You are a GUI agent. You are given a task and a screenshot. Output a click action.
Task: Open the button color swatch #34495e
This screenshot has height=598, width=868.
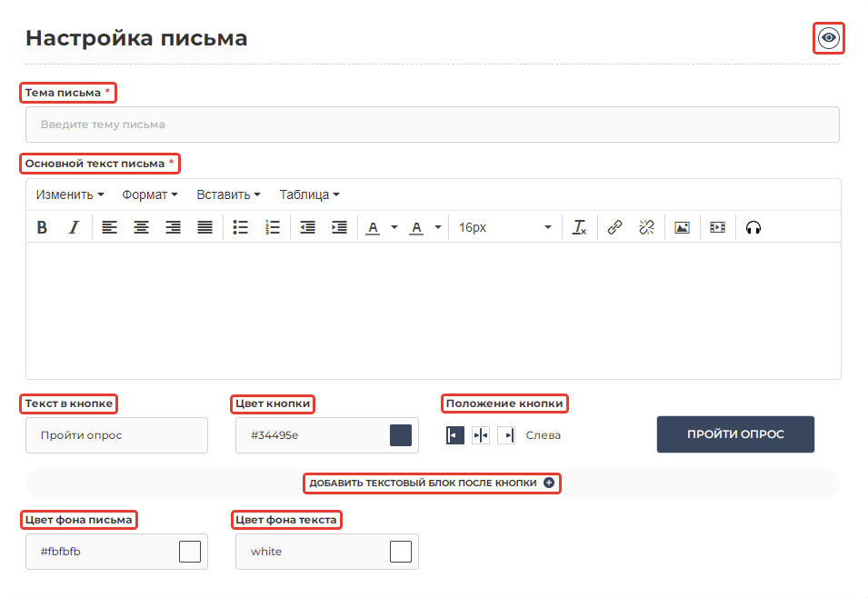point(401,435)
